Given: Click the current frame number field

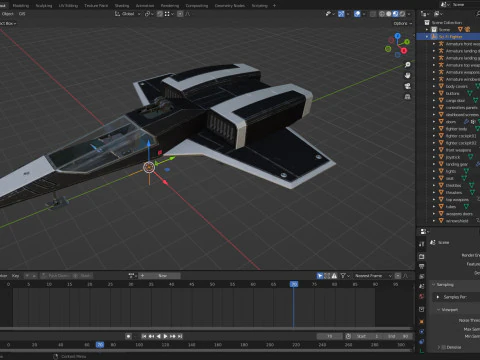Looking at the screenshot, I should pos(329,336).
